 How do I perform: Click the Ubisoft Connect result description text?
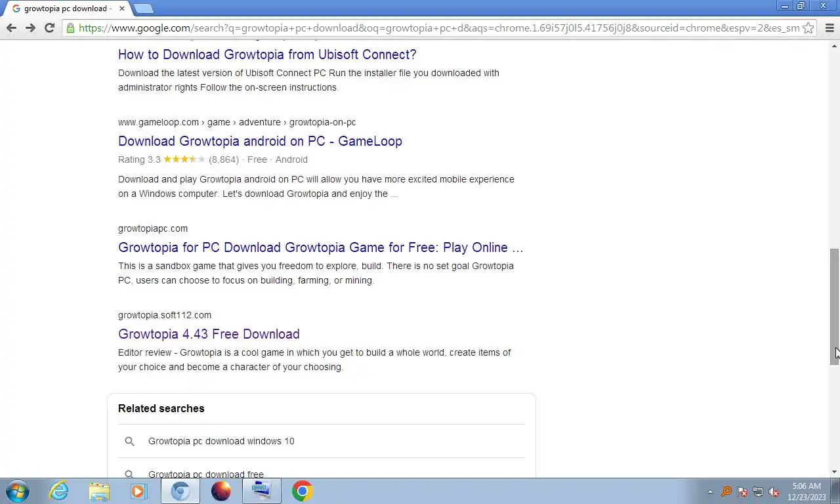pos(308,80)
